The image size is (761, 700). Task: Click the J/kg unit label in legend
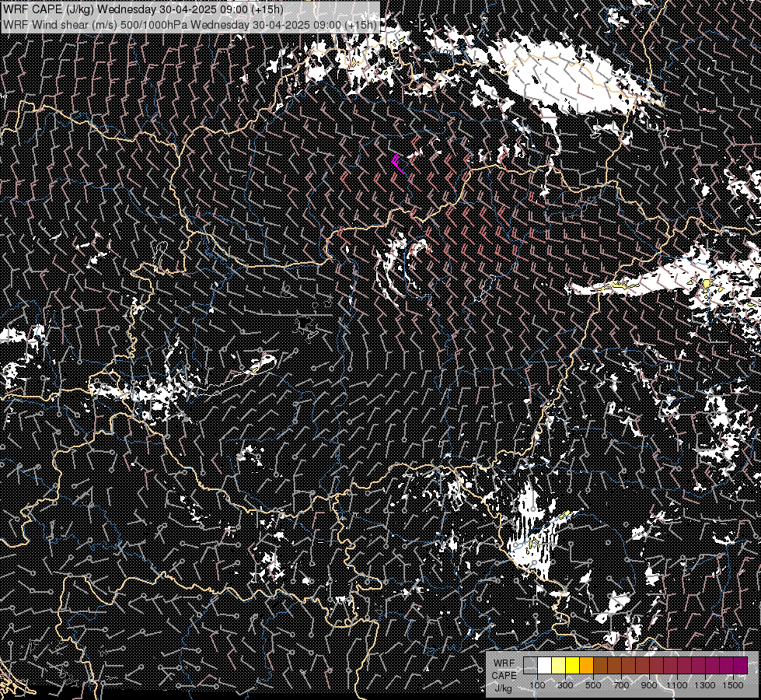tap(503, 688)
